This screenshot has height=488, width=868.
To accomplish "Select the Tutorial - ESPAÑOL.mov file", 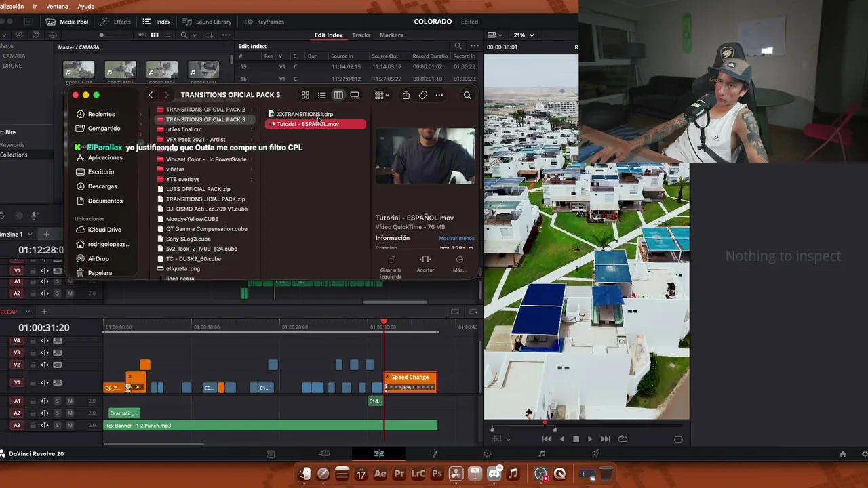I will pos(315,124).
